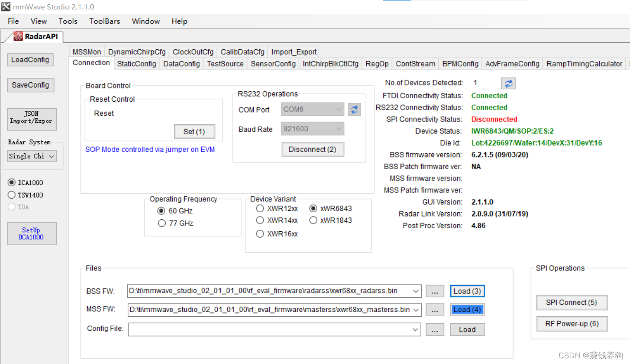
Task: Click the SOP Mode jumper link
Action: pos(150,149)
